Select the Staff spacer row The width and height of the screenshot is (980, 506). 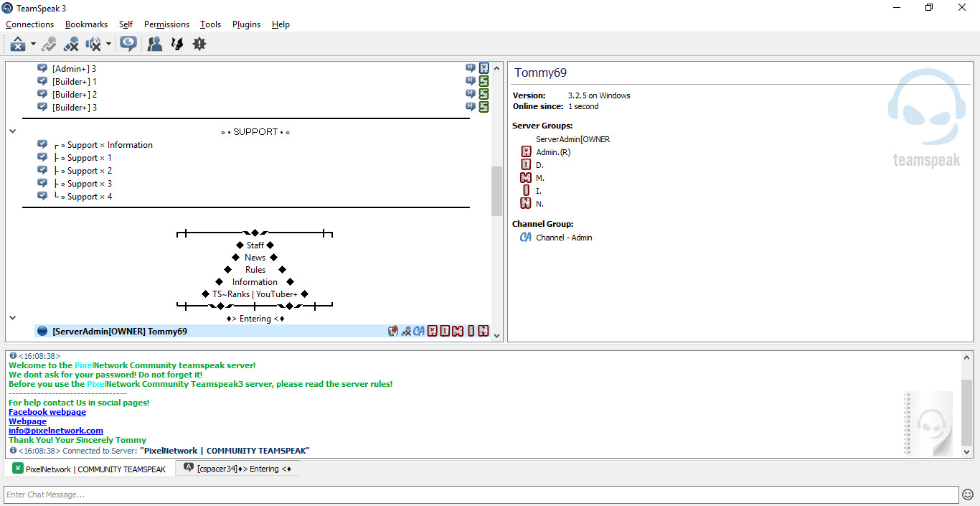coord(255,245)
